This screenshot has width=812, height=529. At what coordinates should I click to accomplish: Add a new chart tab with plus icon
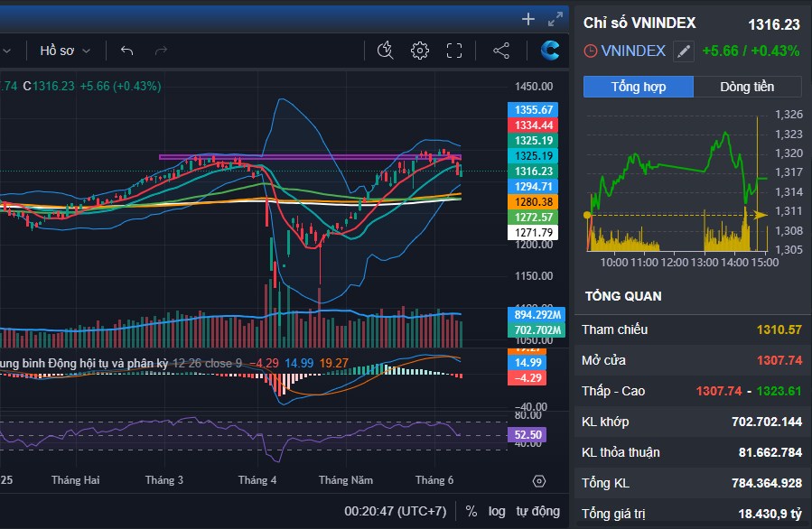[x=527, y=19]
